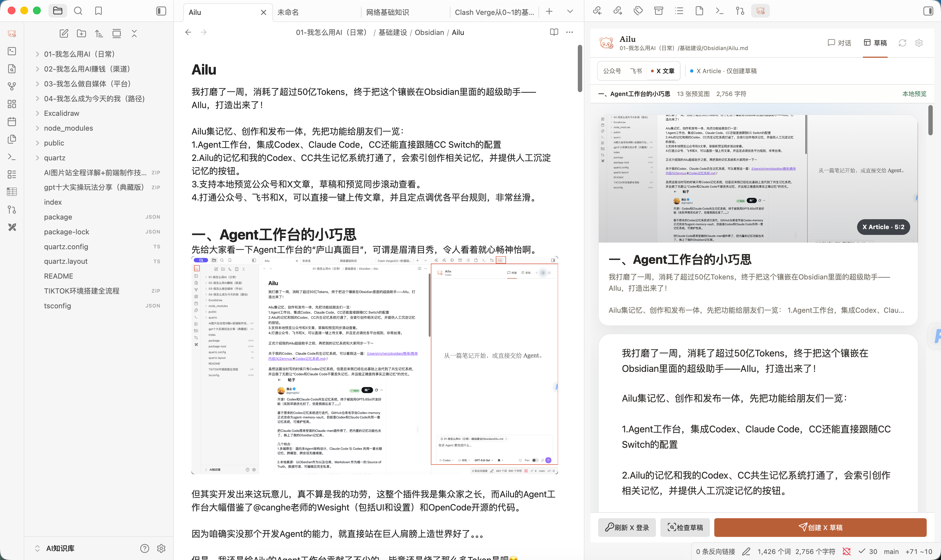Open the graph view icon in the left ribbon
This screenshot has height=560, width=941.
point(12,86)
